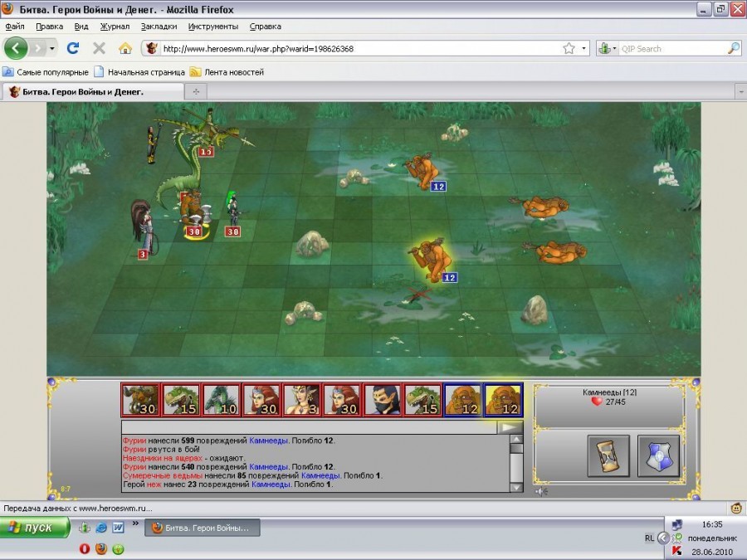Open the Файл menu
The height and width of the screenshot is (560, 747).
pyautogui.click(x=15, y=27)
